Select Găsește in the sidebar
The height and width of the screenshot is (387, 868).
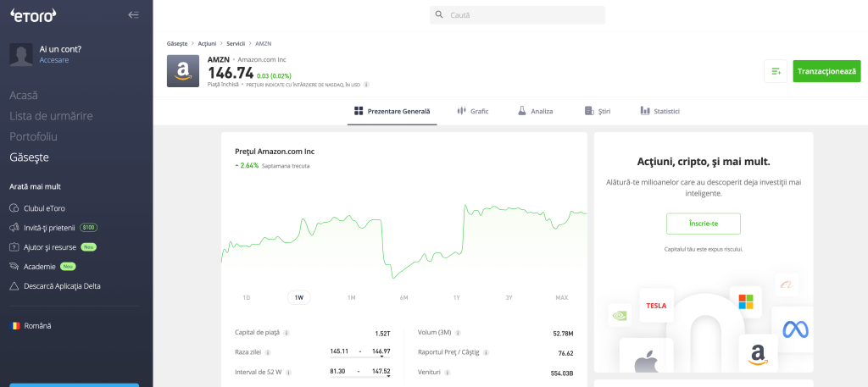click(30, 157)
